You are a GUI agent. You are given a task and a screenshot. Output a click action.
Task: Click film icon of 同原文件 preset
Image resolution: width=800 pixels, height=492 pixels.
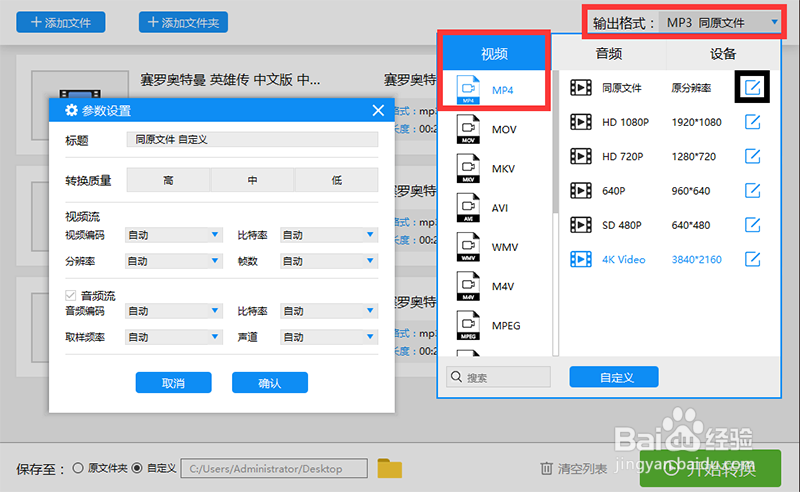click(581, 88)
